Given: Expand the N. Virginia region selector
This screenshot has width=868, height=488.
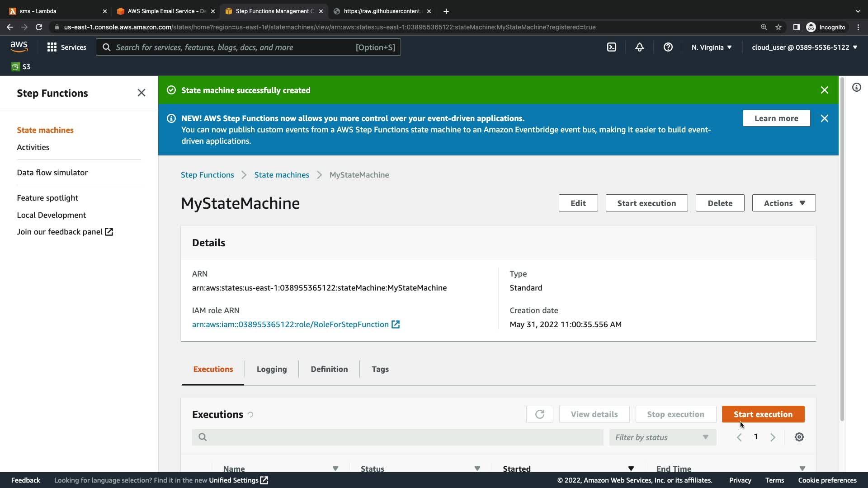Looking at the screenshot, I should point(711,47).
